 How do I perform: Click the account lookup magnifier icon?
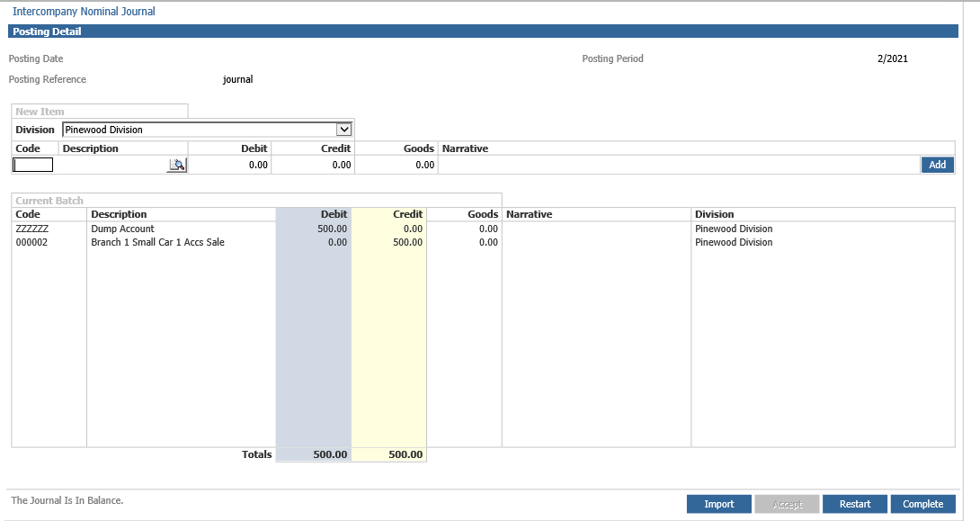point(176,165)
